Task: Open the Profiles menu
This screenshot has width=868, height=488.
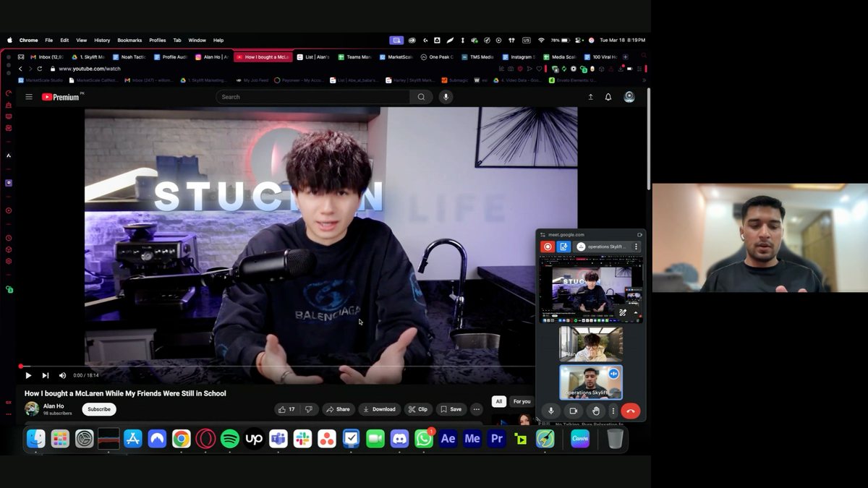Action: coord(158,40)
